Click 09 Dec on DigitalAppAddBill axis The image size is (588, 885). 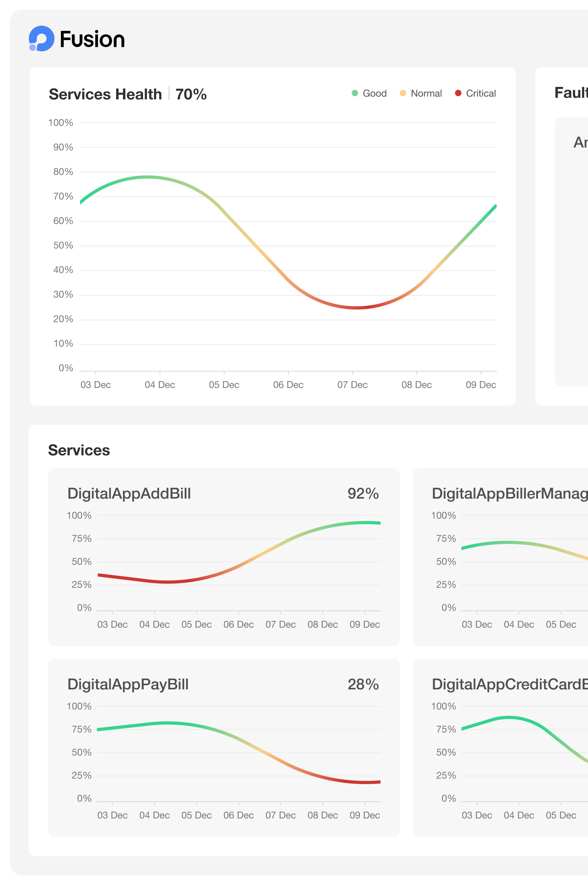tap(364, 624)
